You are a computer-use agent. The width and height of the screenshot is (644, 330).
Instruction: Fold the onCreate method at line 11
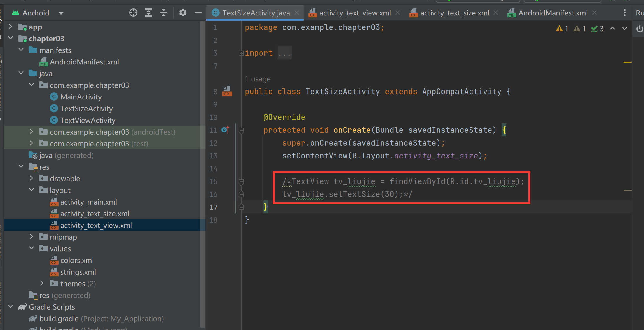[x=241, y=130]
